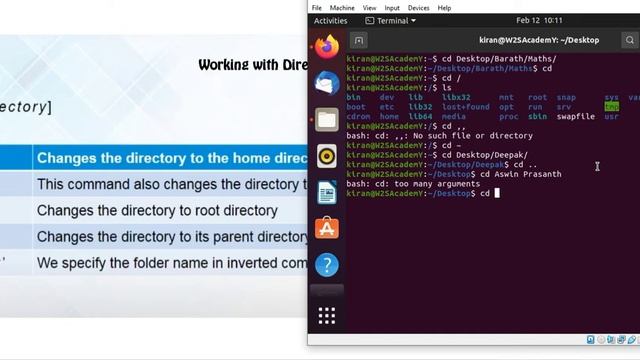Click VirtualBox optical disk status icon
This screenshot has height=360, width=640.
coord(601,340)
